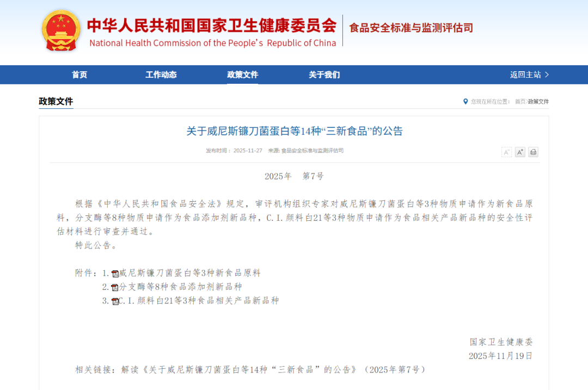The image size is (588, 390).
Task: Select the 政策文件 navigation tab
Action: click(242, 75)
